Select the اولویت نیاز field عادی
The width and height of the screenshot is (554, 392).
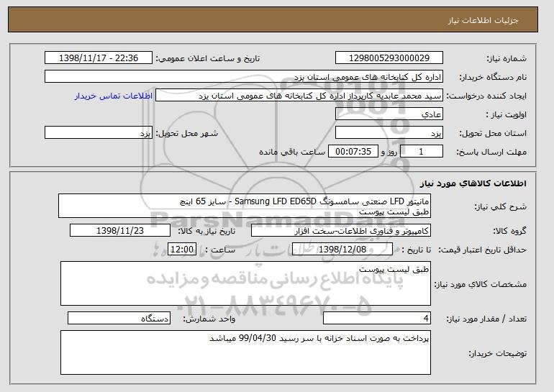[389, 114]
